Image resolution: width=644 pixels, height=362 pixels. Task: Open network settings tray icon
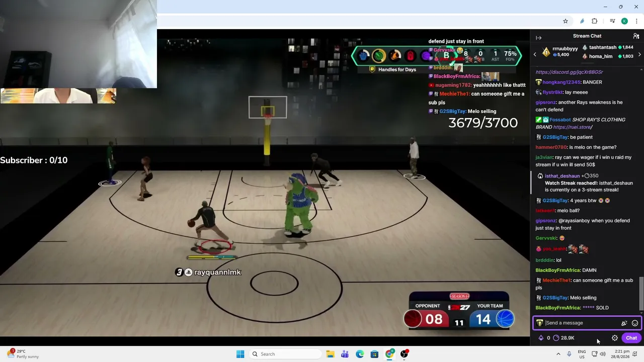pos(594,354)
